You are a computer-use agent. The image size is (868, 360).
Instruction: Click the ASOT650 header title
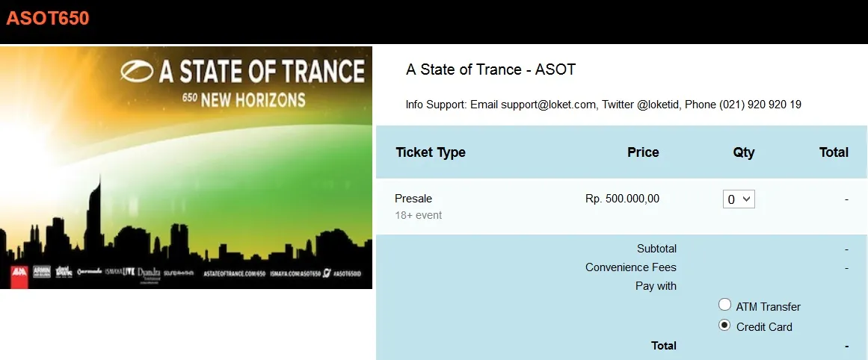[48, 19]
